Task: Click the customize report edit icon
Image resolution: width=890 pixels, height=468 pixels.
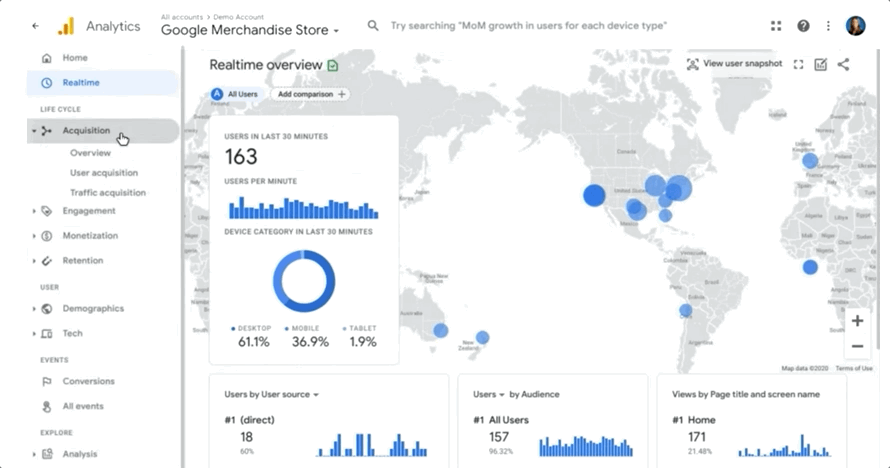Action: tap(821, 64)
